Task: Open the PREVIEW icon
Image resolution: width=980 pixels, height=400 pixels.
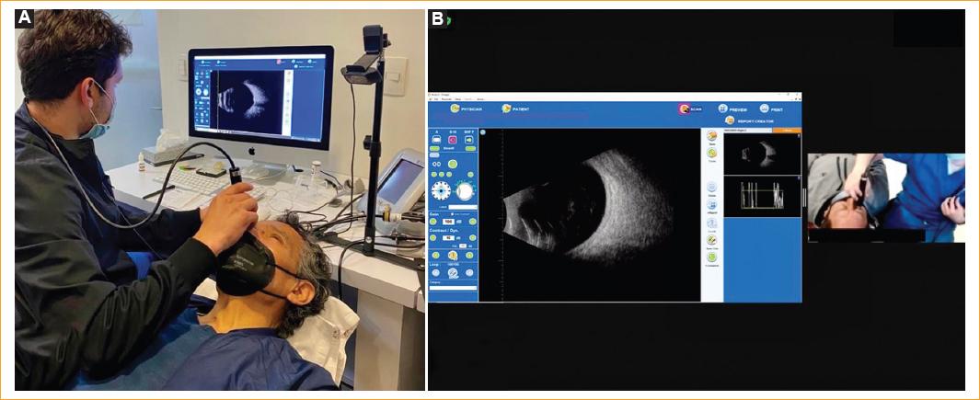Action: tap(723, 108)
